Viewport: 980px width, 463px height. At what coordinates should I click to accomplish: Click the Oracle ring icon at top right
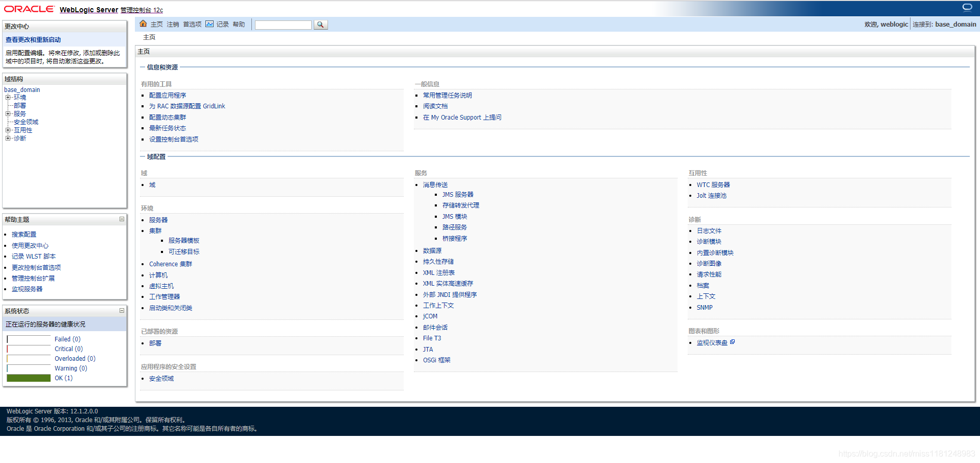[967, 7]
